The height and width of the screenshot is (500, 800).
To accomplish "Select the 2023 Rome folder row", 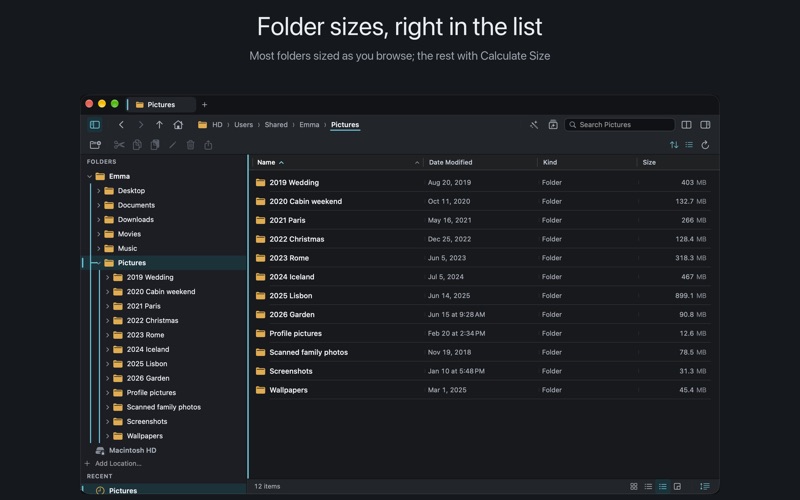I will [x=481, y=258].
